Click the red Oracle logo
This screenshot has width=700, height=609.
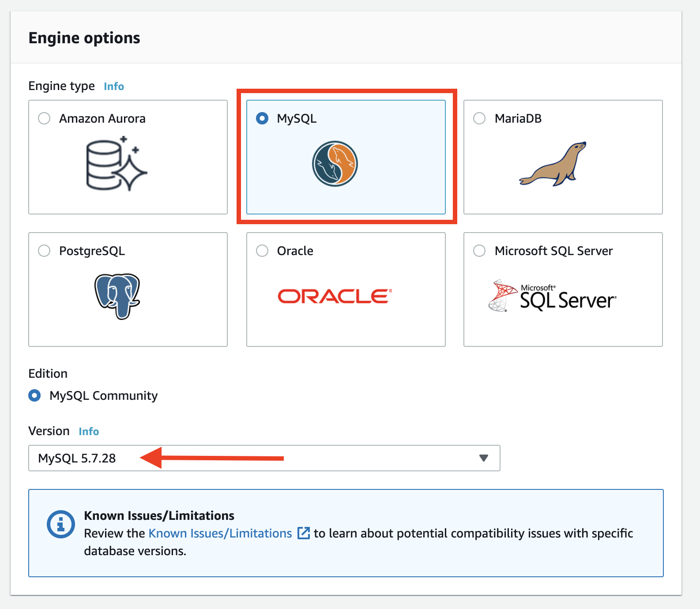335,296
